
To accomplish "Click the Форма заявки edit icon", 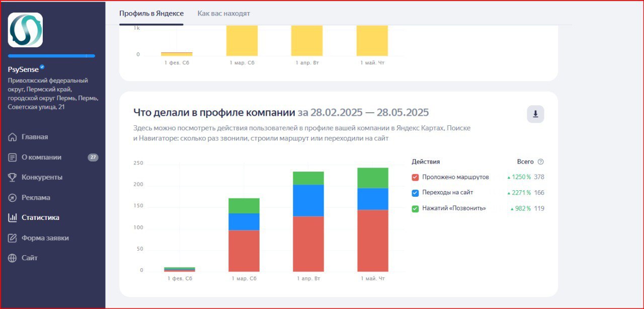I will [x=13, y=238].
